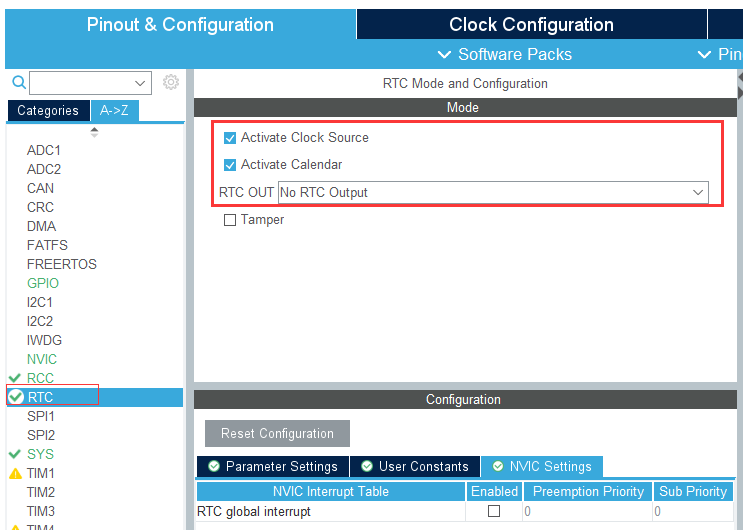Expand the Pinout menu chevron

[704, 55]
